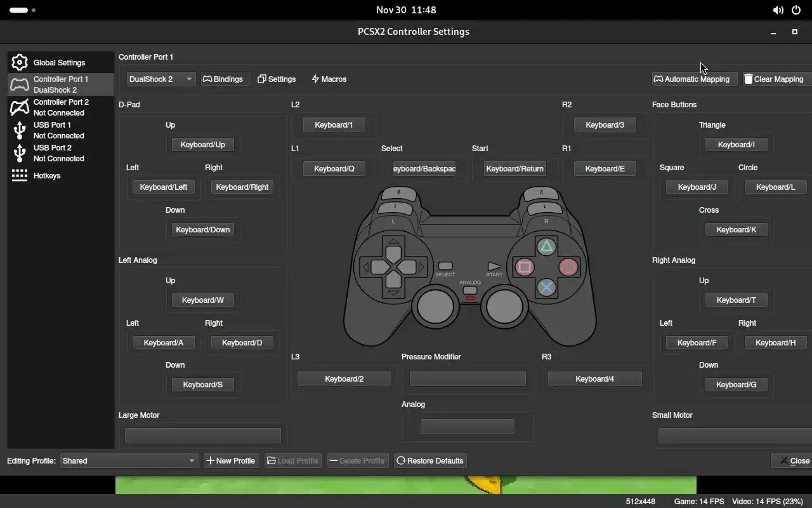Rebind Select Keyboard/Backspace button
Viewport: 812px width, 508px height.
[424, 169]
